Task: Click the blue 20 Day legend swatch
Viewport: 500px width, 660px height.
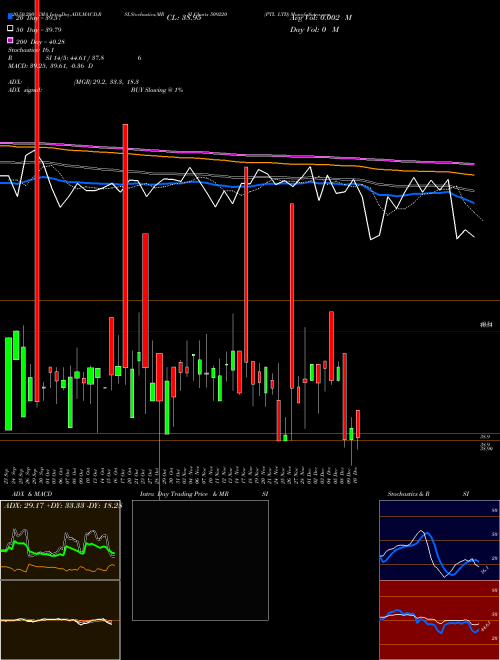Action: tap(10, 18)
